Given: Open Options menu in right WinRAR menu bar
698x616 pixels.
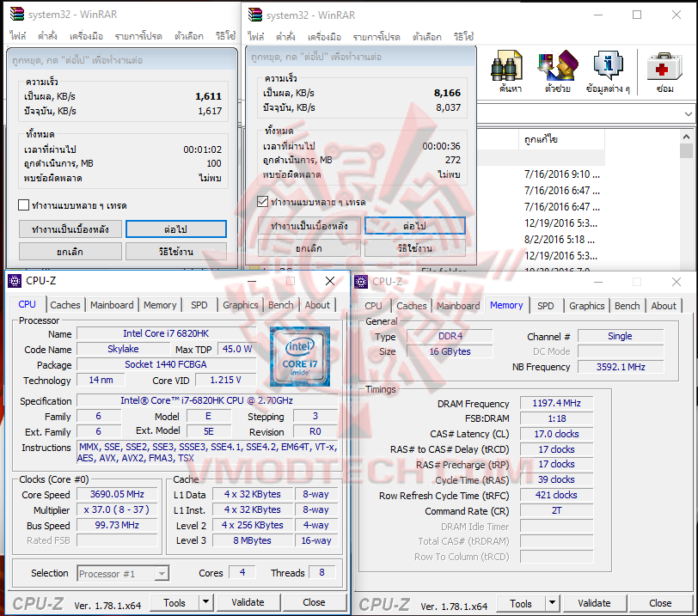Looking at the screenshot, I should click(x=426, y=37).
